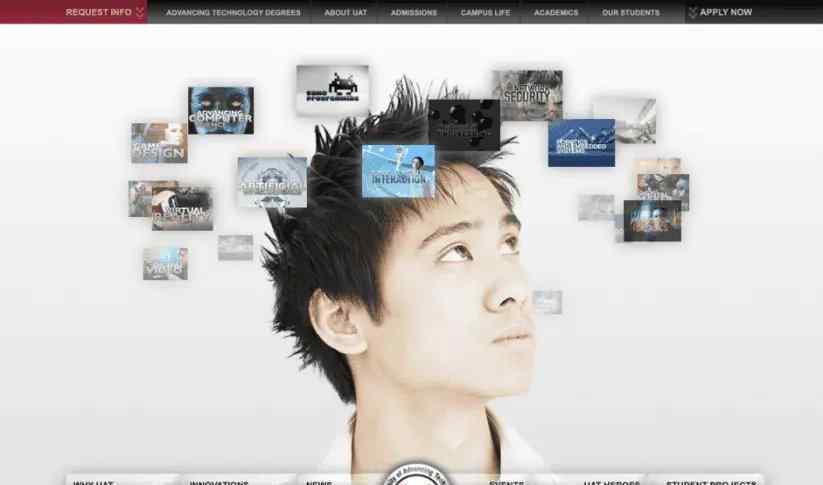The image size is (823, 485).
Task: Open the Why UAT bottom tab
Action: coord(93,482)
